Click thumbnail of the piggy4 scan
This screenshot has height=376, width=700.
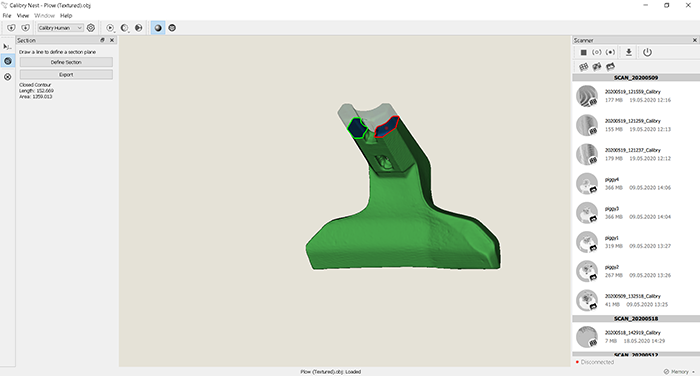click(587, 184)
